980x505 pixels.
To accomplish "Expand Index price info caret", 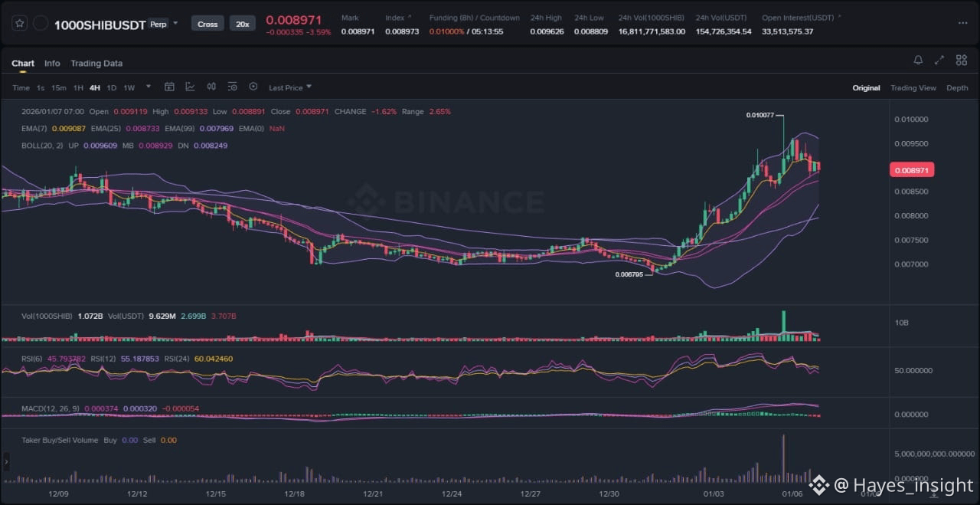I will click(x=409, y=17).
